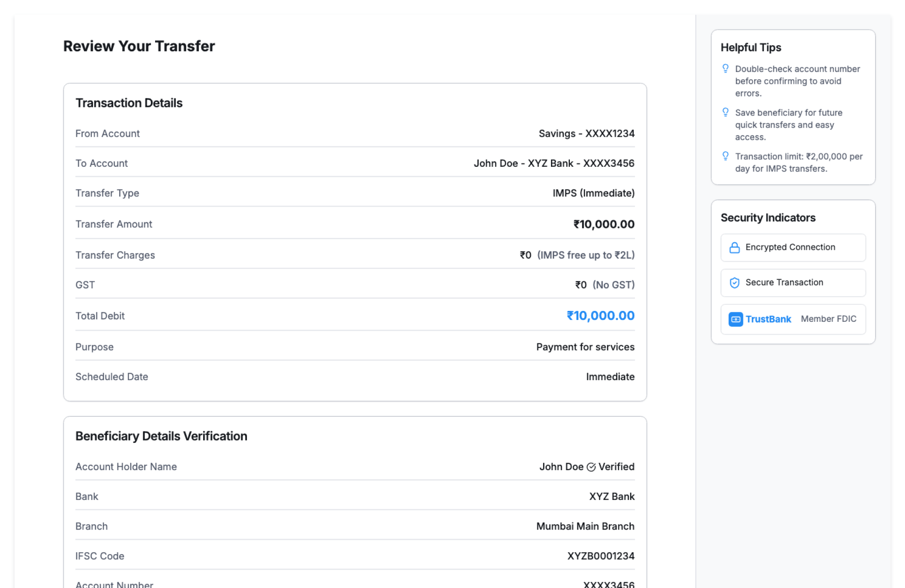Click the Encrypted Connection indicator box

click(x=793, y=248)
